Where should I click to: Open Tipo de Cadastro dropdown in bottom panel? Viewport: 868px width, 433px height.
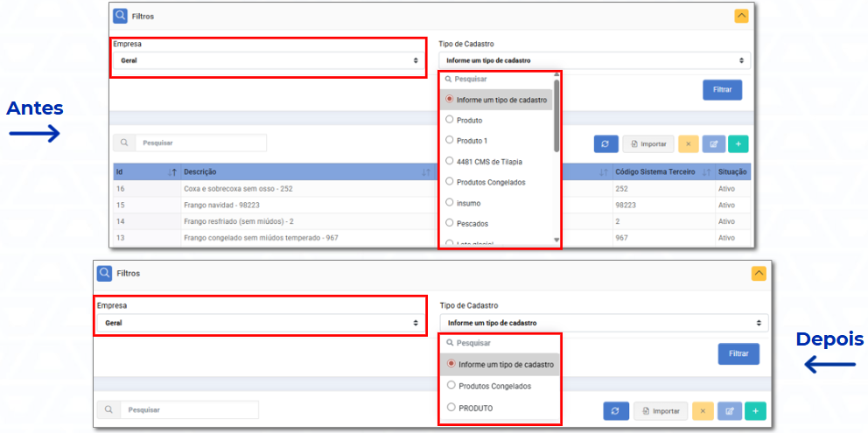603,323
